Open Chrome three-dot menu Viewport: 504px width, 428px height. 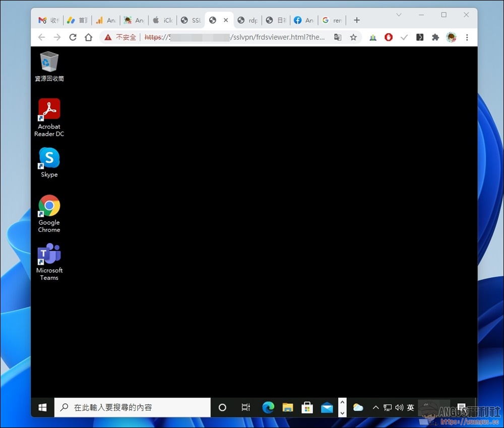[467, 37]
